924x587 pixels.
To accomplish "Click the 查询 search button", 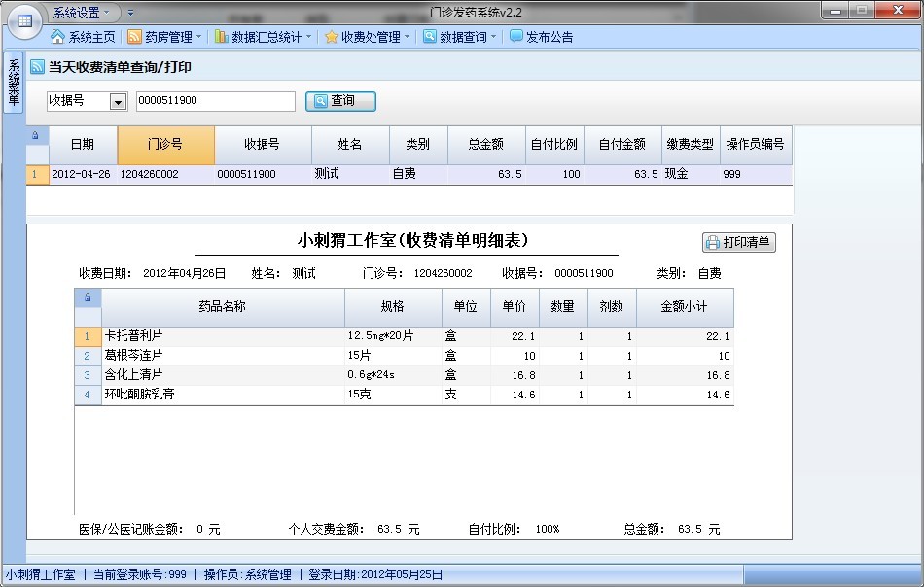I will (340, 101).
